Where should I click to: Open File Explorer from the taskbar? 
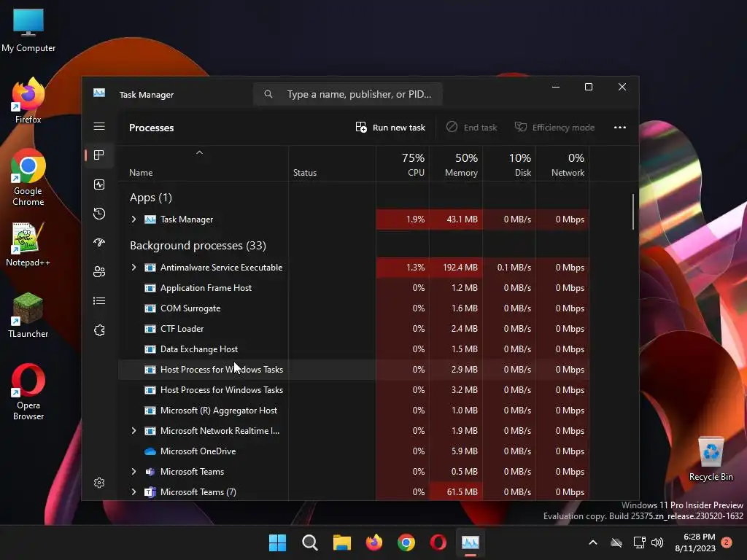coord(341,542)
